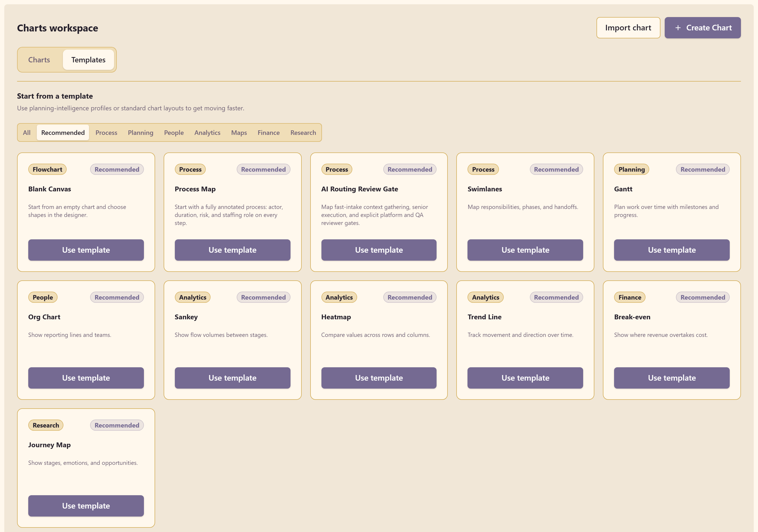Choose the Analytics filter tab
The width and height of the screenshot is (758, 532).
(x=207, y=132)
